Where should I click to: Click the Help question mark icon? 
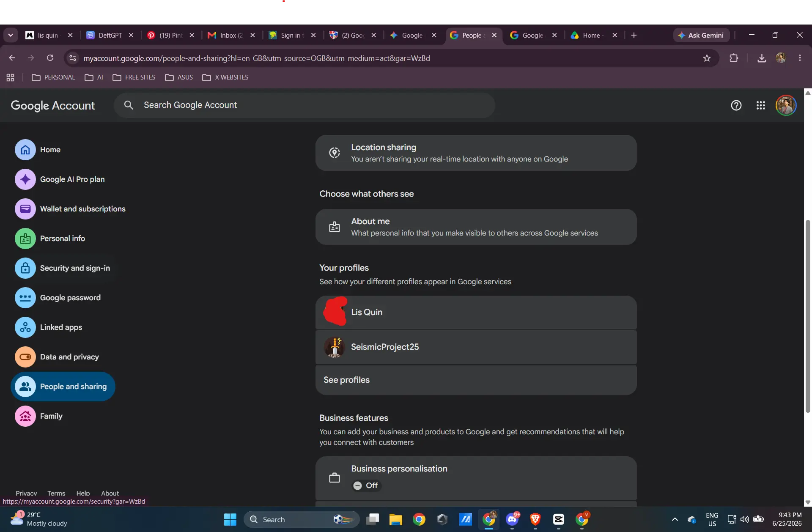[x=736, y=105]
